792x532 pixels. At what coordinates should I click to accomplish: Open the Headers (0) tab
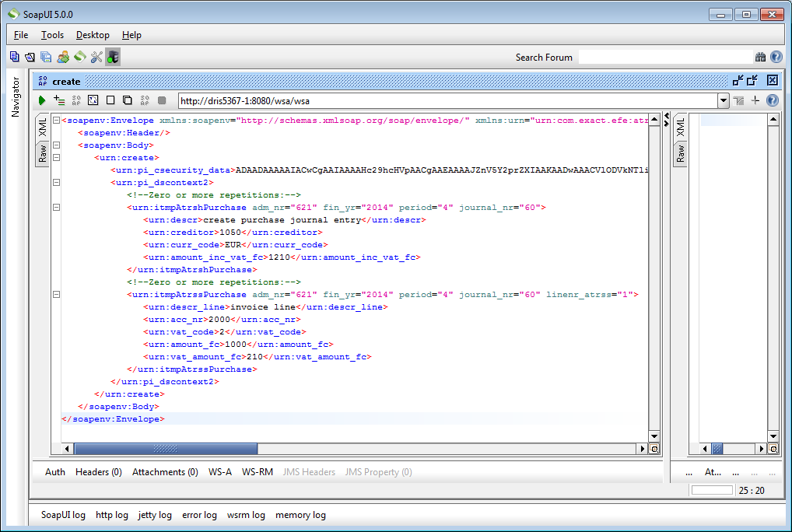click(x=99, y=472)
